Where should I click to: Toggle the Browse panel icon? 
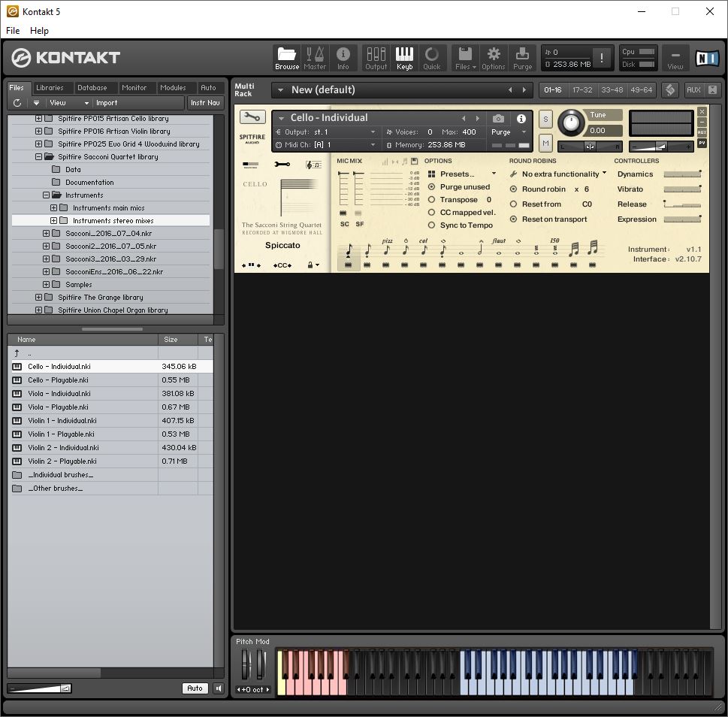tap(287, 58)
